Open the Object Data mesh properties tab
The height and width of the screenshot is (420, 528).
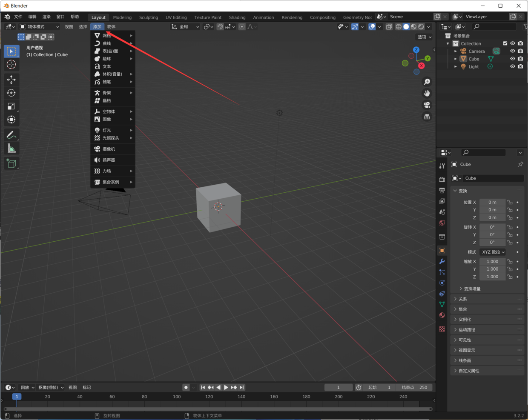[x=442, y=304]
